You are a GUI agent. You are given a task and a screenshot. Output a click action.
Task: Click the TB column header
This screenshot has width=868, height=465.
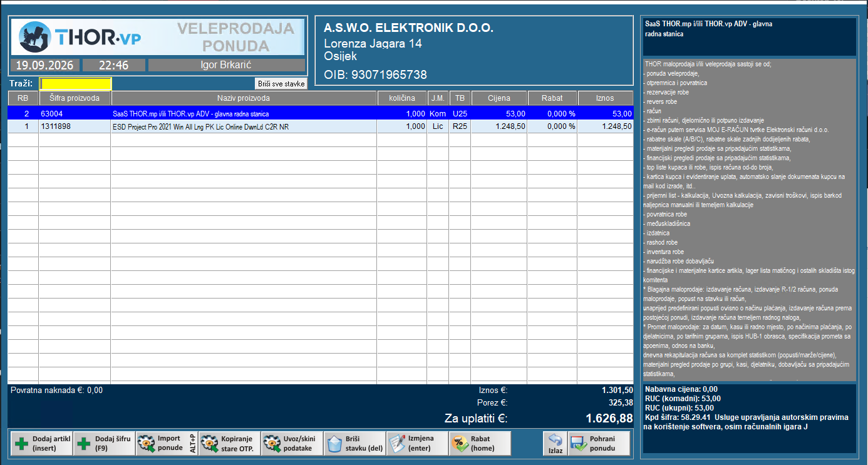460,98
